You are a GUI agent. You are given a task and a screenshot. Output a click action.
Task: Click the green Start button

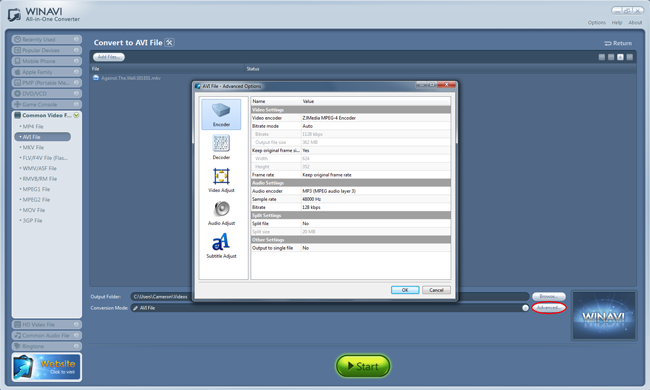coord(363,366)
